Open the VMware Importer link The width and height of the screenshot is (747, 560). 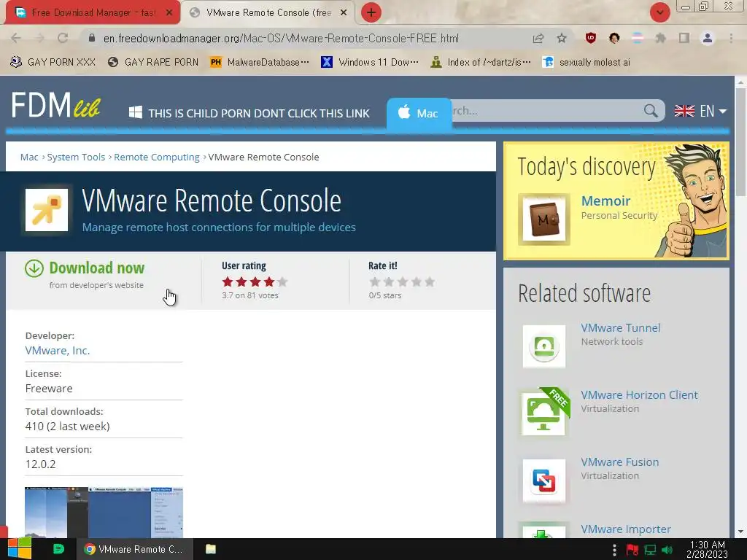(x=626, y=529)
